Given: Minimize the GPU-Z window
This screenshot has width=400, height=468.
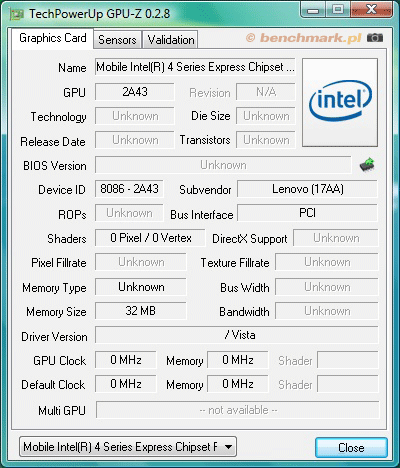Looking at the screenshot, I should (313, 10).
